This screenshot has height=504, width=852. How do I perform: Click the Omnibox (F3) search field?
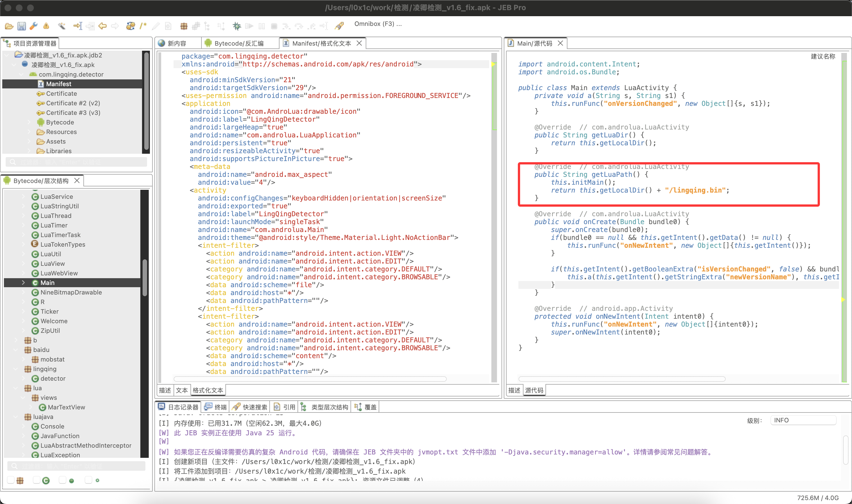point(378,24)
